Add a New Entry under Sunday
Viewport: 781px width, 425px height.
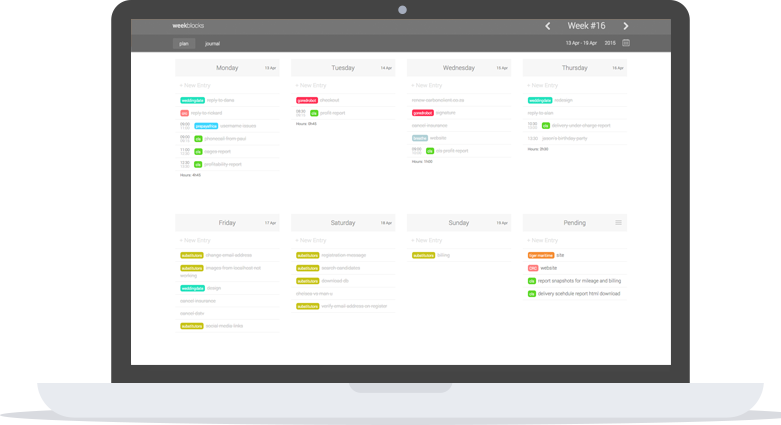tap(429, 240)
